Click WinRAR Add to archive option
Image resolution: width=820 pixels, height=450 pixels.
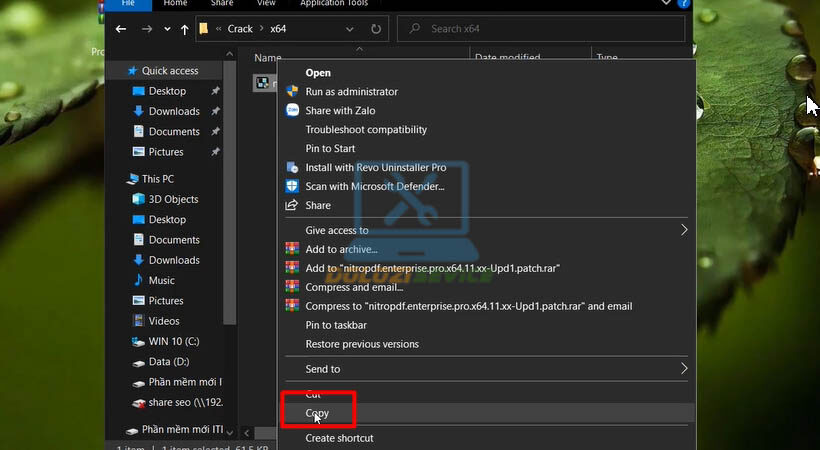point(341,249)
